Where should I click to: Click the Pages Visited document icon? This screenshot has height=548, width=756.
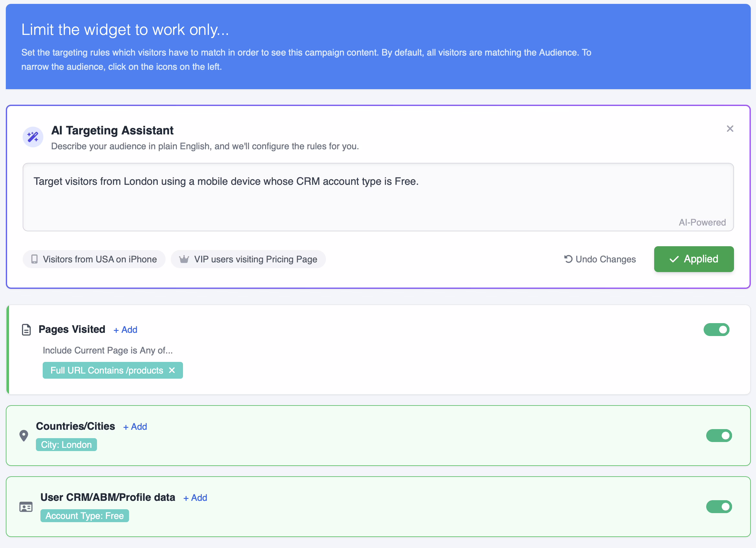[x=26, y=330]
